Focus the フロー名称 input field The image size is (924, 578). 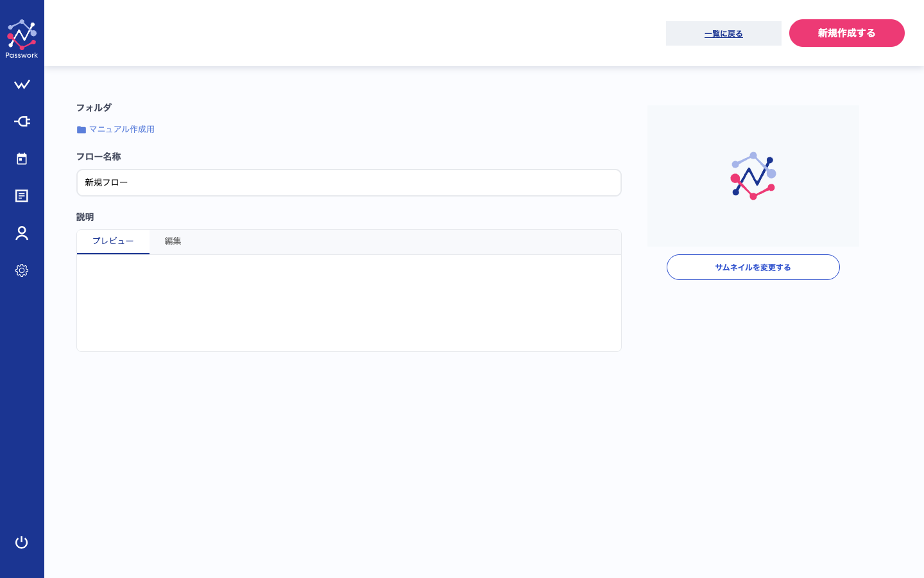tap(349, 182)
